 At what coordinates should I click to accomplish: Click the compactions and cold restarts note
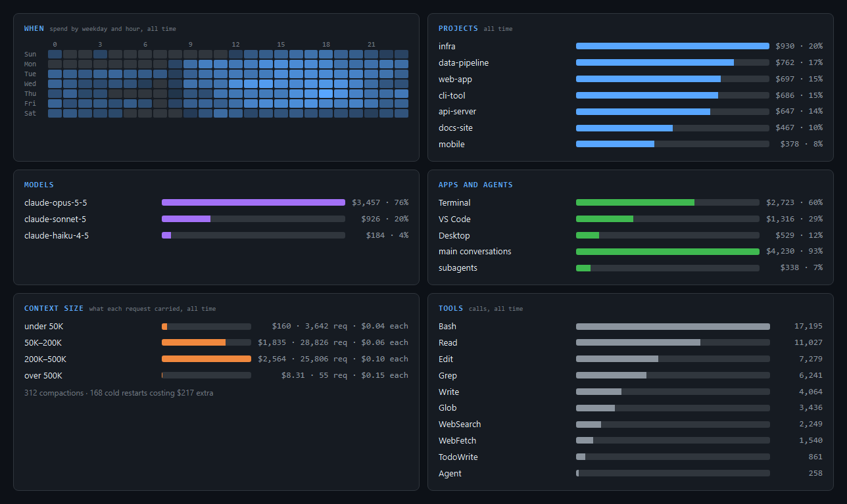[x=118, y=393]
